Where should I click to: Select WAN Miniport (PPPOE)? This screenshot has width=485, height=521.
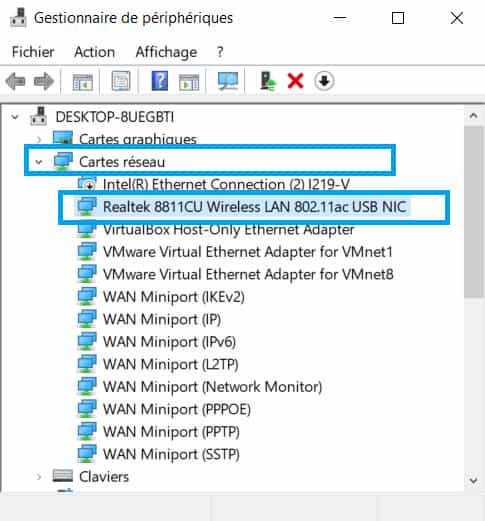[x=177, y=409]
